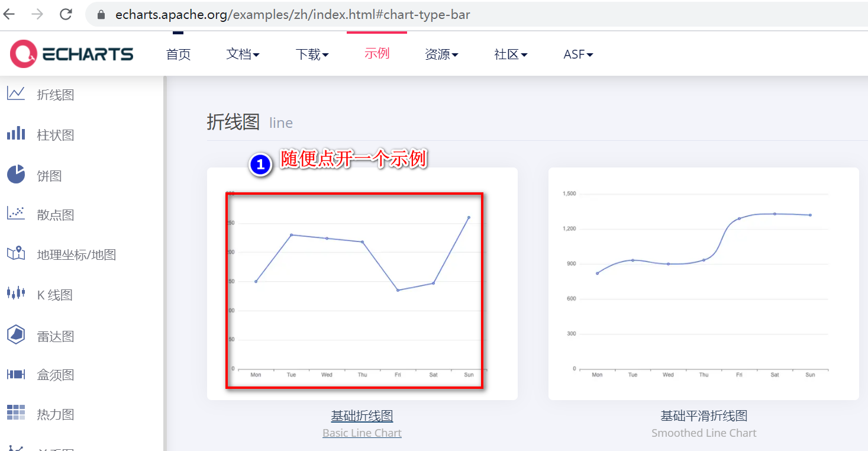Select 散点图 in the sidebar
This screenshot has height=451, width=868.
(56, 215)
